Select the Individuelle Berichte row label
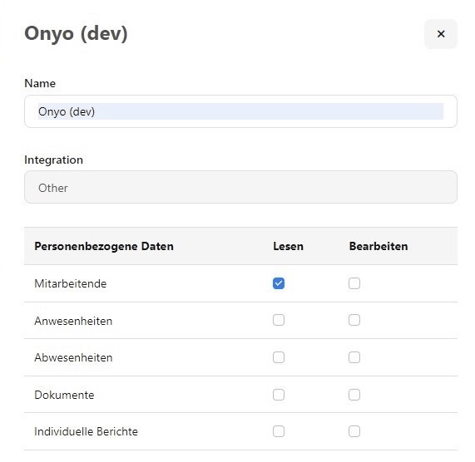Image resolution: width=475 pixels, height=462 pixels. coord(86,432)
